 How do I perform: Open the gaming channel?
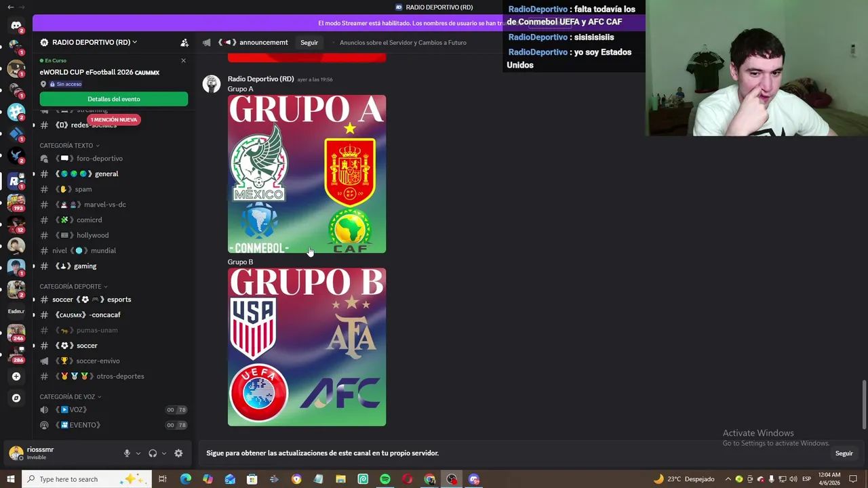[x=113, y=266]
